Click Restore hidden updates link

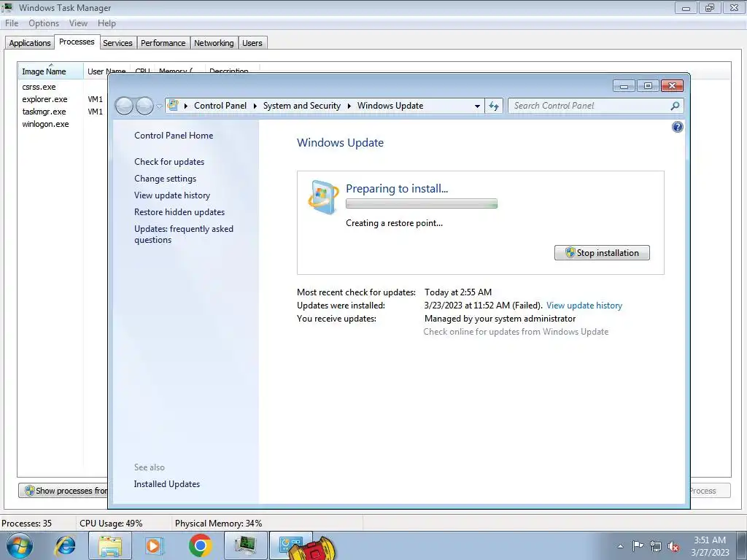click(179, 212)
